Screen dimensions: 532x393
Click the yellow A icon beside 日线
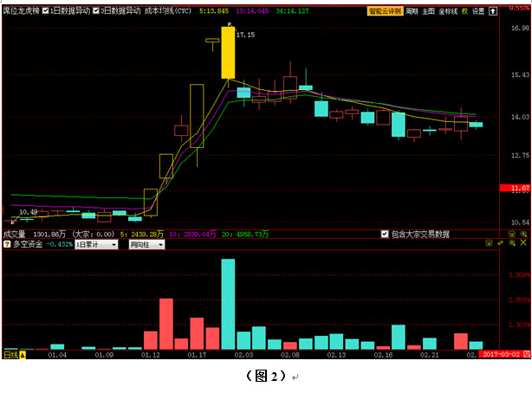click(23, 355)
